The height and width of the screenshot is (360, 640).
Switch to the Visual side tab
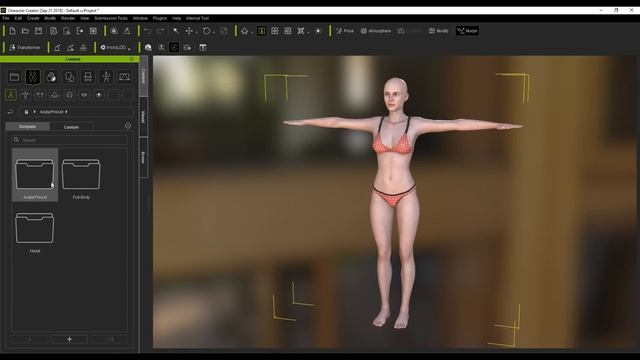(x=143, y=117)
